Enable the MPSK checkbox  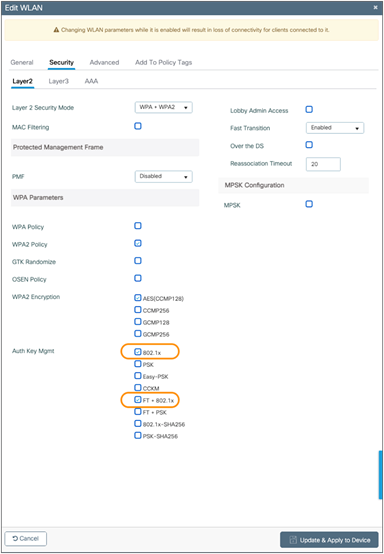[309, 204]
